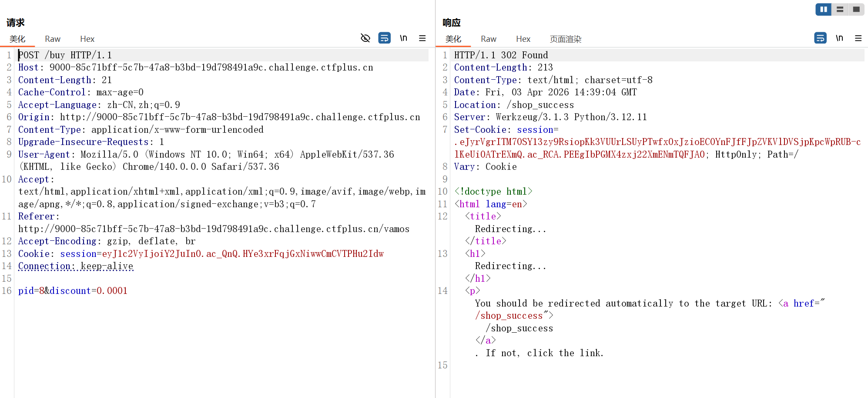Switch to the response Raw tab
Viewport: 868px width, 398px height.
click(488, 39)
